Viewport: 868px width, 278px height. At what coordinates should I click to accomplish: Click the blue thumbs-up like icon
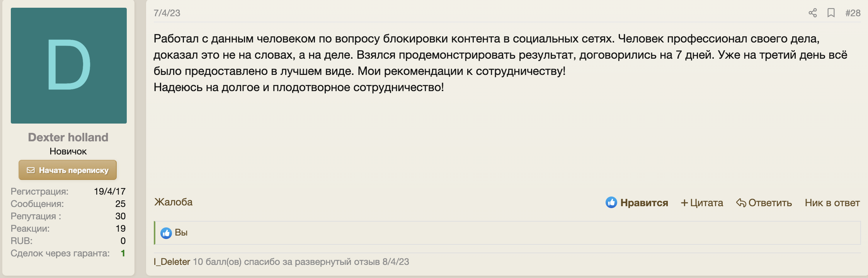click(611, 202)
